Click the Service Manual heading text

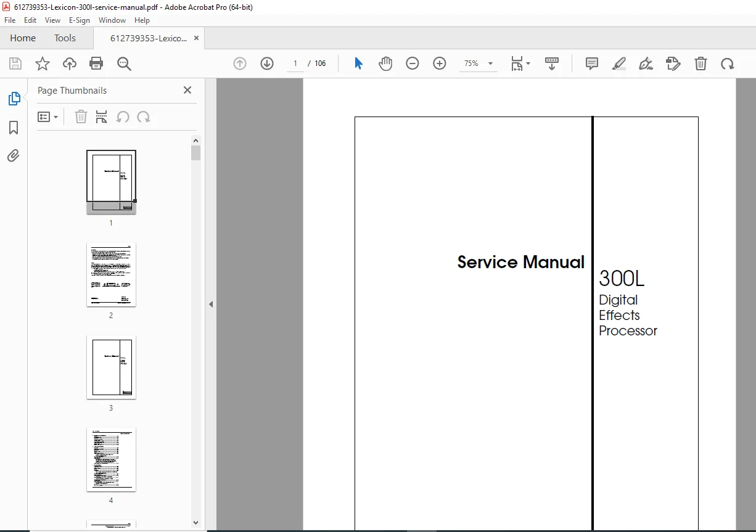(521, 263)
